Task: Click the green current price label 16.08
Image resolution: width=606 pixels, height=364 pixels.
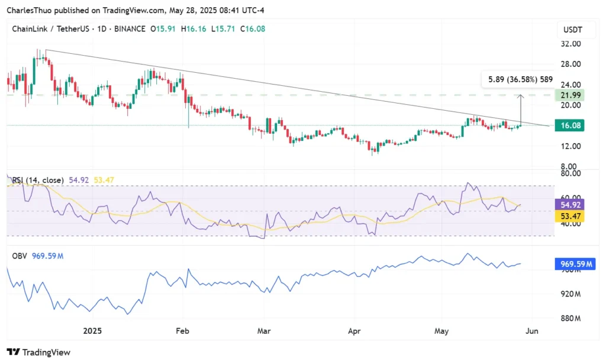Action: pyautogui.click(x=569, y=125)
